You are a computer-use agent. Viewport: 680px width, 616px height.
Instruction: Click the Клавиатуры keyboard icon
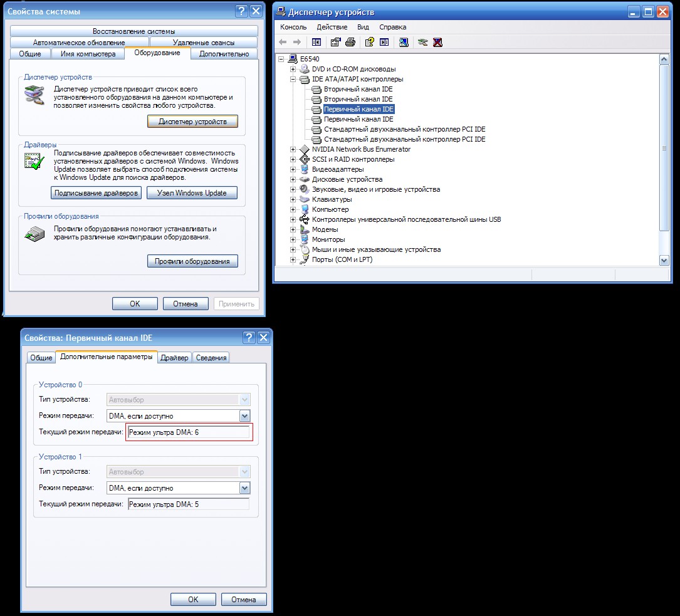coord(305,199)
